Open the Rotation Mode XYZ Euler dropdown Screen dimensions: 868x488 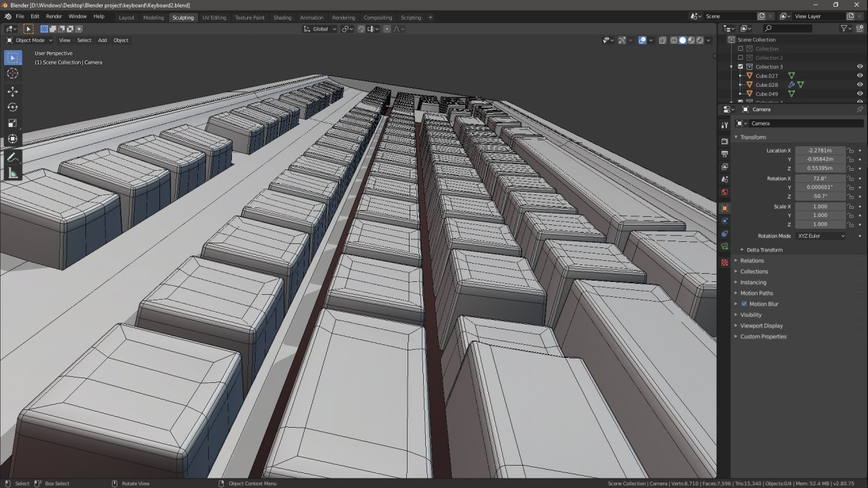821,236
